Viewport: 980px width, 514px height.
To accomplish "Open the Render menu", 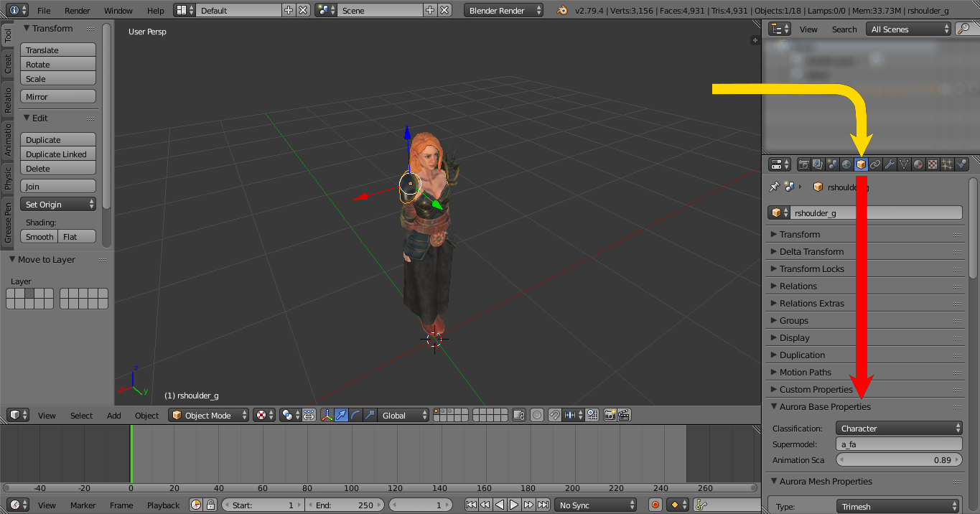I will [x=78, y=10].
